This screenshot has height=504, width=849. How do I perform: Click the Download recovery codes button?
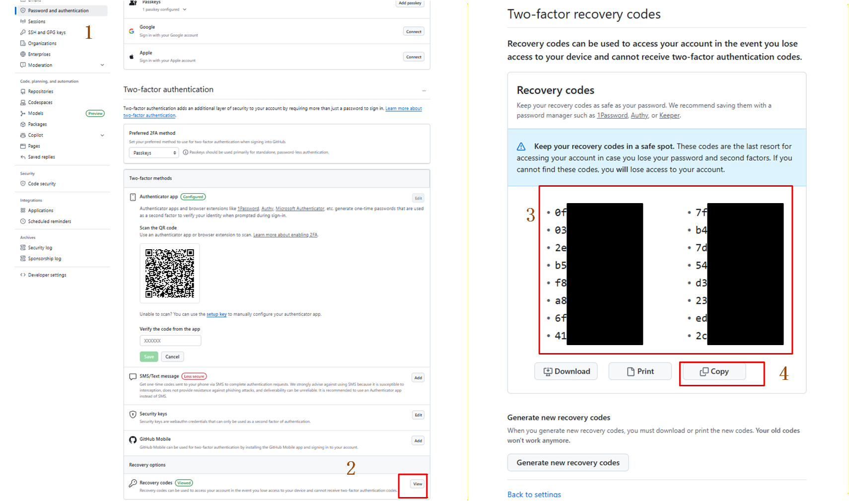point(566,371)
